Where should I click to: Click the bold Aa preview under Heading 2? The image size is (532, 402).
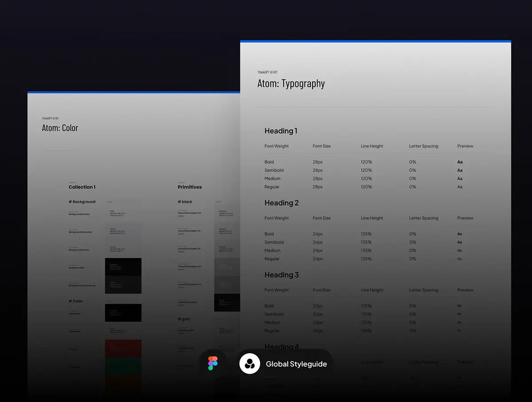tap(459, 234)
